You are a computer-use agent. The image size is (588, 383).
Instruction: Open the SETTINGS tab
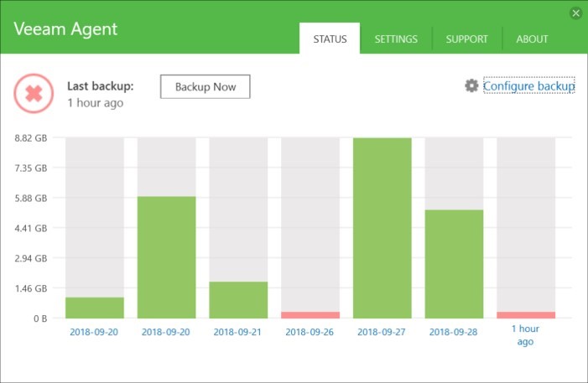396,39
